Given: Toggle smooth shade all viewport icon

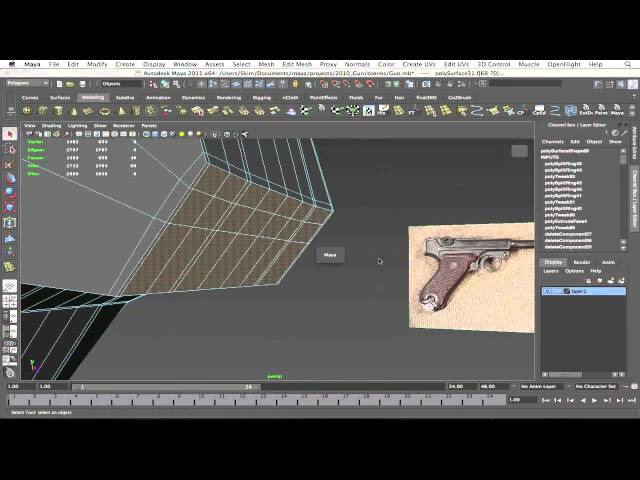Looking at the screenshot, I should 155,134.
